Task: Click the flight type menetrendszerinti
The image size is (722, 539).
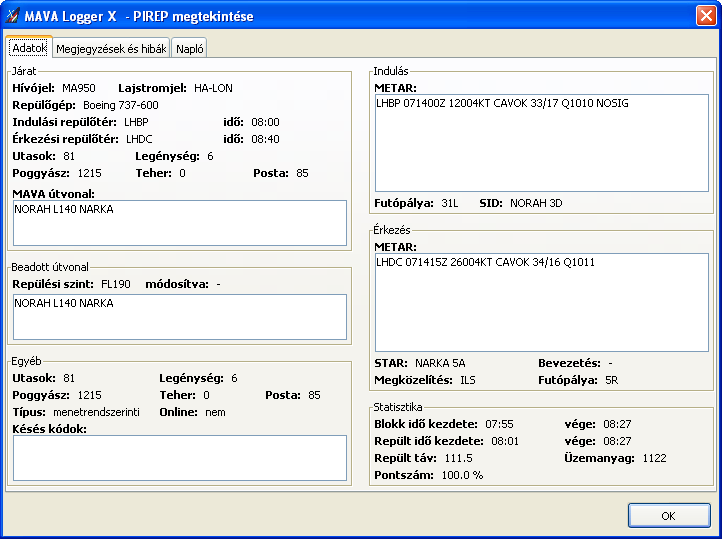Action: [x=96, y=412]
